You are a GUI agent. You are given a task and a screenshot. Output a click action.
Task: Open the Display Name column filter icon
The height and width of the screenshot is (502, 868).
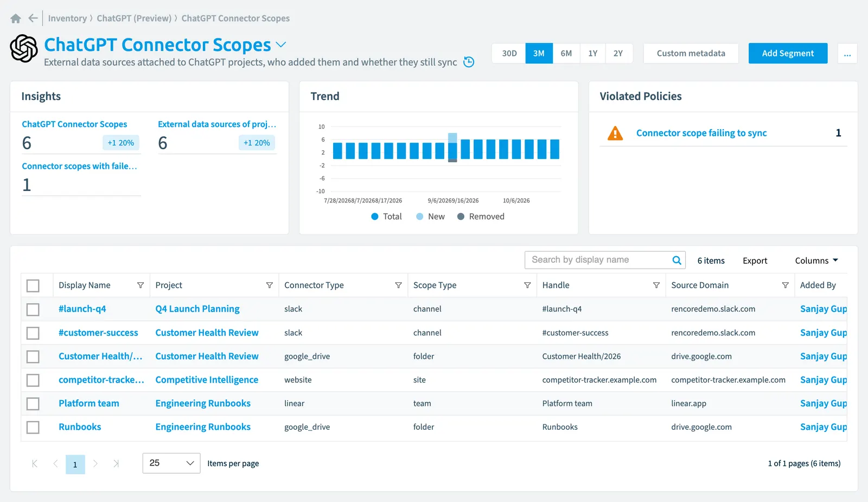pyautogui.click(x=141, y=285)
